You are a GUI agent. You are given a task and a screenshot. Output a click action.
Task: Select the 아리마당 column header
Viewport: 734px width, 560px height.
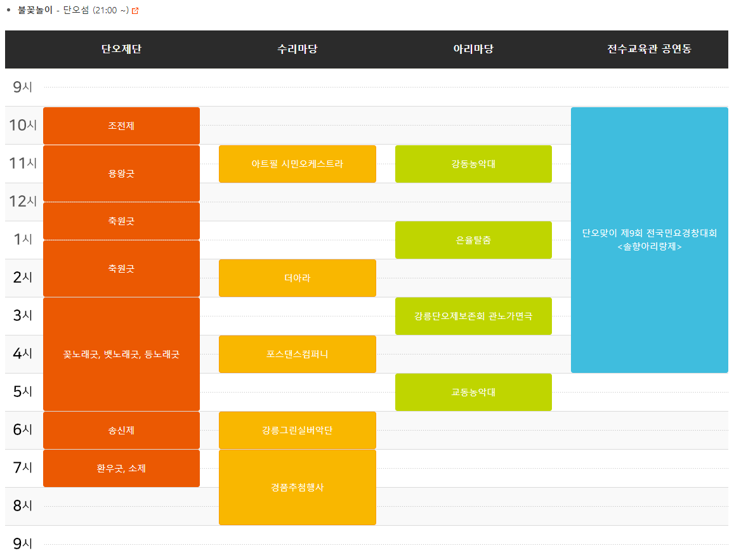click(473, 49)
